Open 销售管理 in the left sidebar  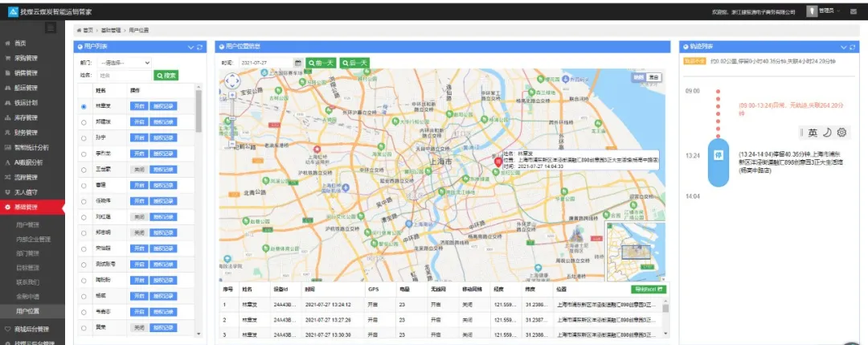pos(26,73)
